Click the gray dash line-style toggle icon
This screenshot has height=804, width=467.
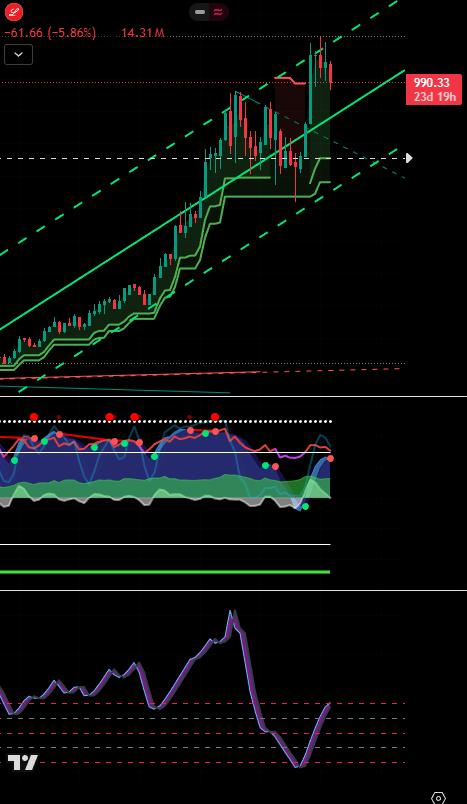(200, 12)
